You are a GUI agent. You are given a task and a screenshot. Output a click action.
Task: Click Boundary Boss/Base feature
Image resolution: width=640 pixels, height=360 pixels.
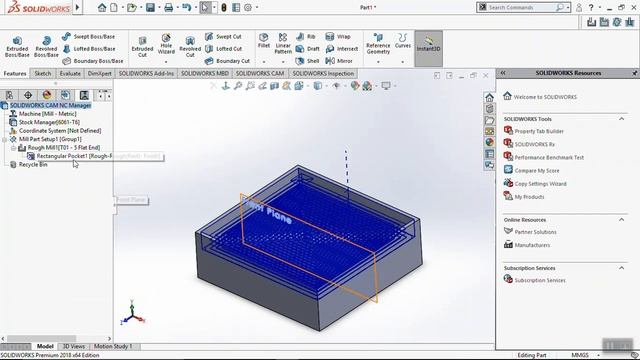pos(93,61)
